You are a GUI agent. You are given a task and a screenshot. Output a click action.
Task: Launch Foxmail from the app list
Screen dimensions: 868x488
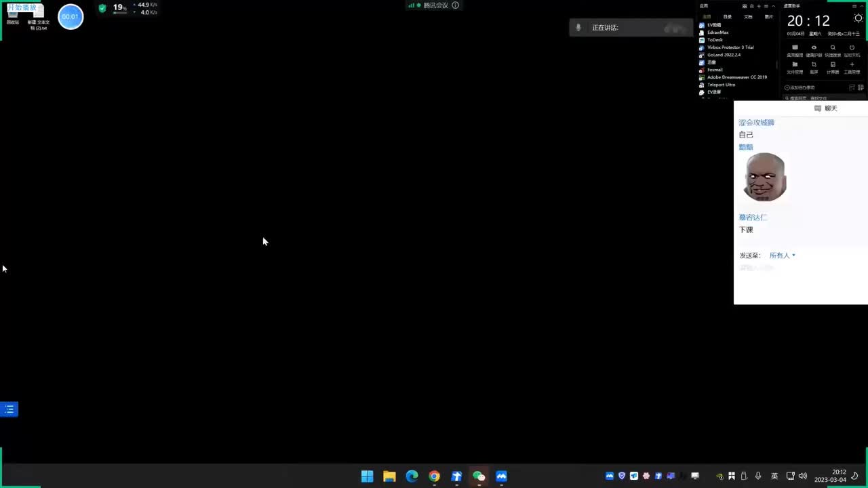point(715,70)
